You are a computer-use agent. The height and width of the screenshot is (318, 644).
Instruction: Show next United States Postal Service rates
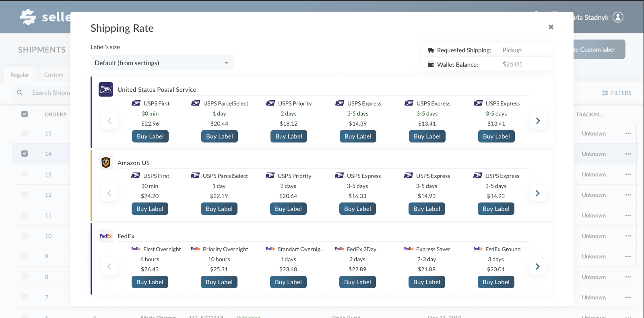[x=538, y=121]
